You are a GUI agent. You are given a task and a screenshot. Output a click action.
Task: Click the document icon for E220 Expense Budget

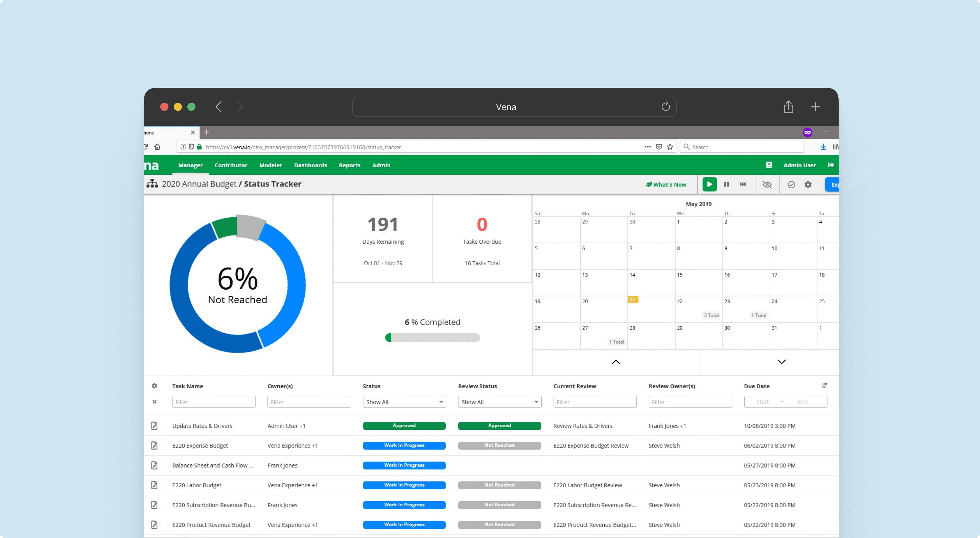pos(154,446)
